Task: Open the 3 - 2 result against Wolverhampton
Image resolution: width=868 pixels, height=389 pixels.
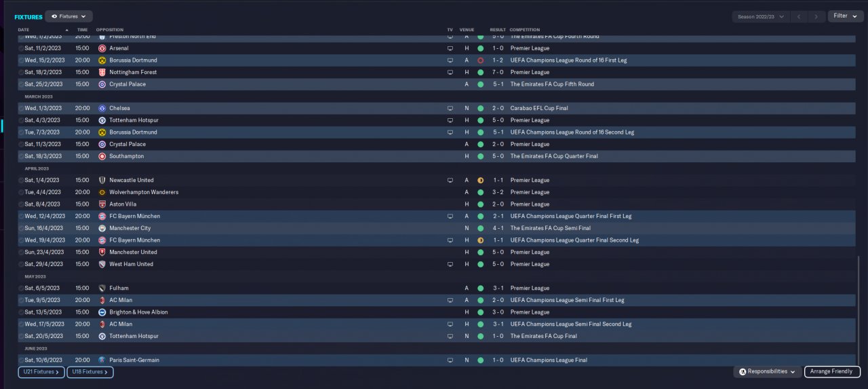Action: tap(498, 193)
